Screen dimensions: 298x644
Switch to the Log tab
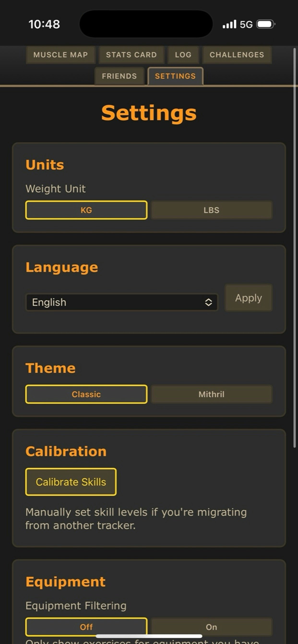183,55
